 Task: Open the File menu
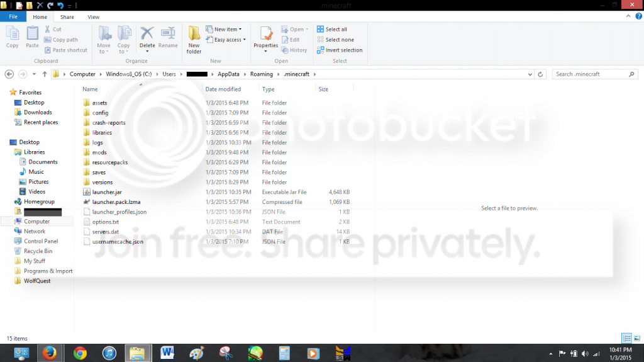[x=13, y=17]
